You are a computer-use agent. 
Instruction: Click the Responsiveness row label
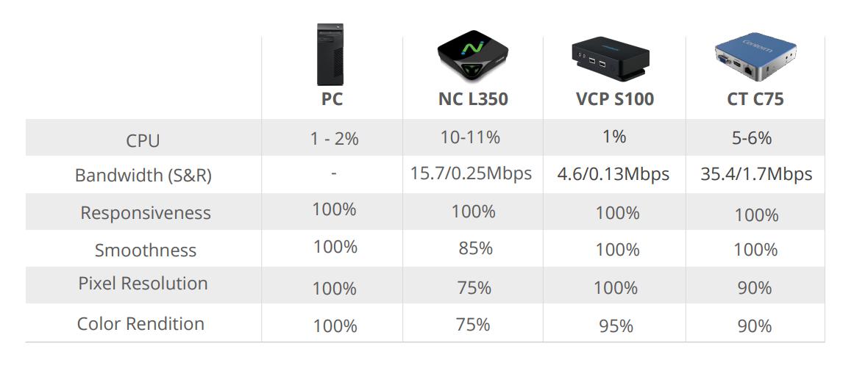pos(146,213)
